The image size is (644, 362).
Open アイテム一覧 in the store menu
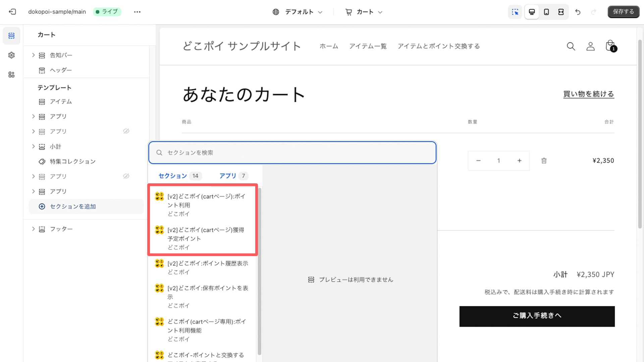coord(368,46)
